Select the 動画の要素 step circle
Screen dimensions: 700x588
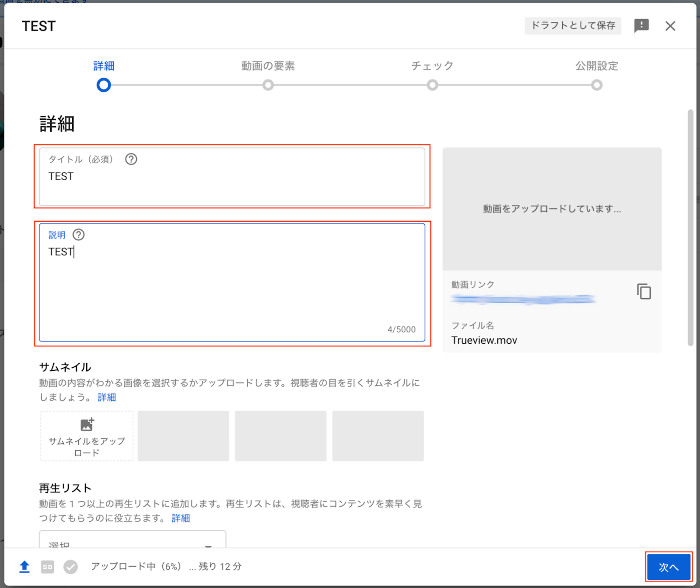tap(268, 85)
